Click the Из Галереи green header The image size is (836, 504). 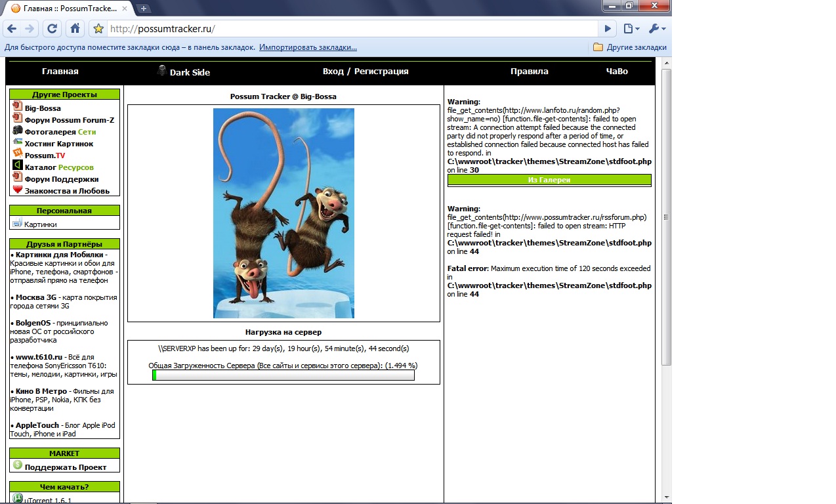click(x=549, y=180)
